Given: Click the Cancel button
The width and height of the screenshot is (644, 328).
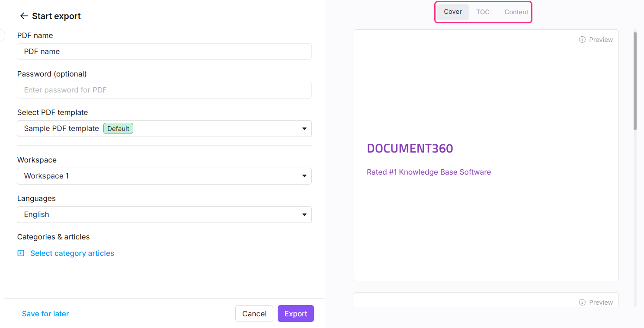Looking at the screenshot, I should tap(254, 314).
